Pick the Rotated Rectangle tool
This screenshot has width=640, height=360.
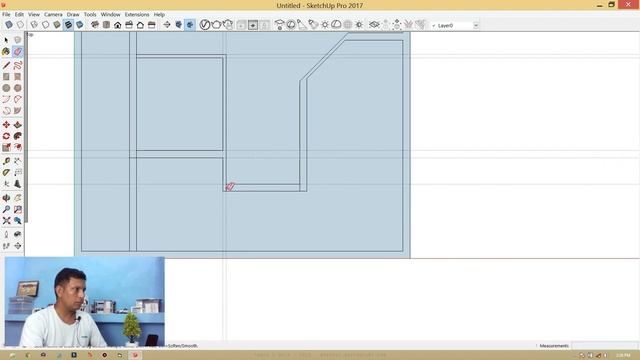(18, 77)
